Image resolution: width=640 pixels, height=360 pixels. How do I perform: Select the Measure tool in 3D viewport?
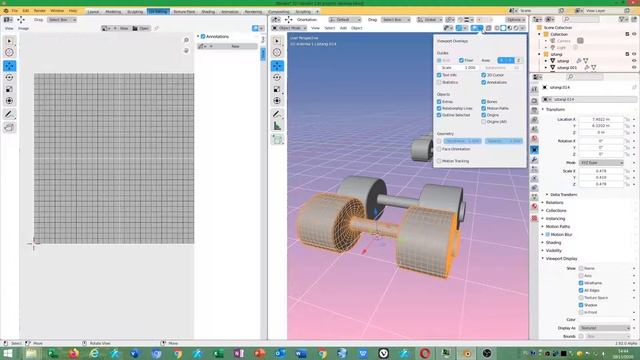tap(277, 126)
